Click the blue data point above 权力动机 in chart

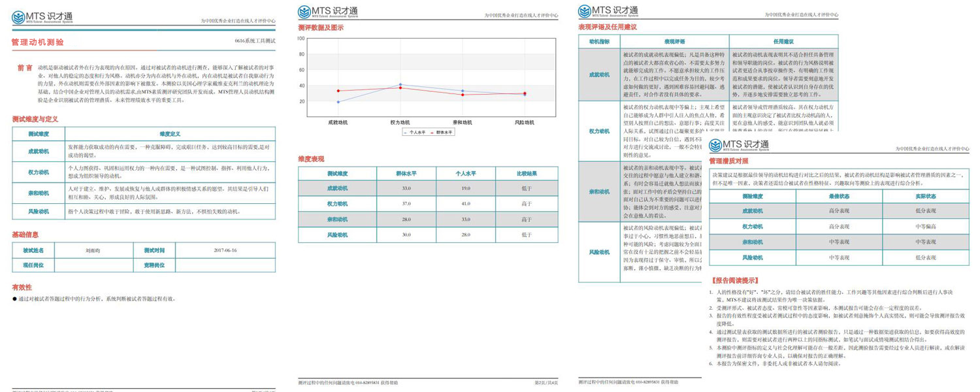[x=400, y=84]
